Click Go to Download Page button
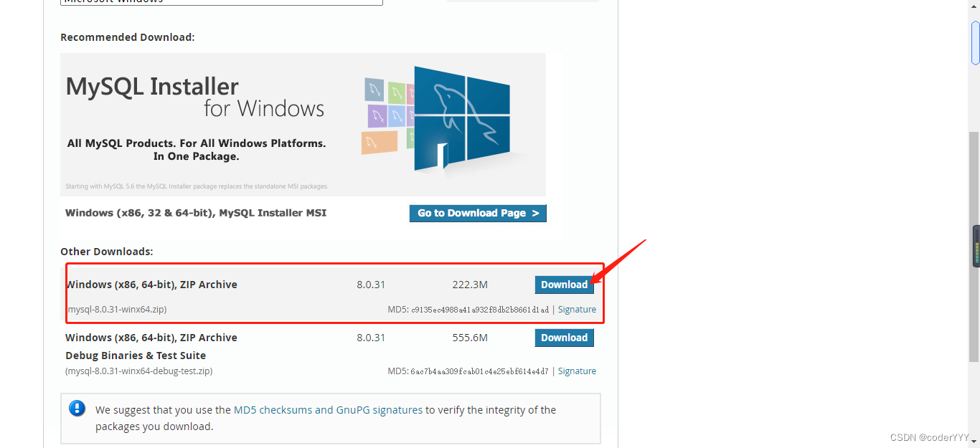Viewport: 980px width, 448px height. point(478,213)
